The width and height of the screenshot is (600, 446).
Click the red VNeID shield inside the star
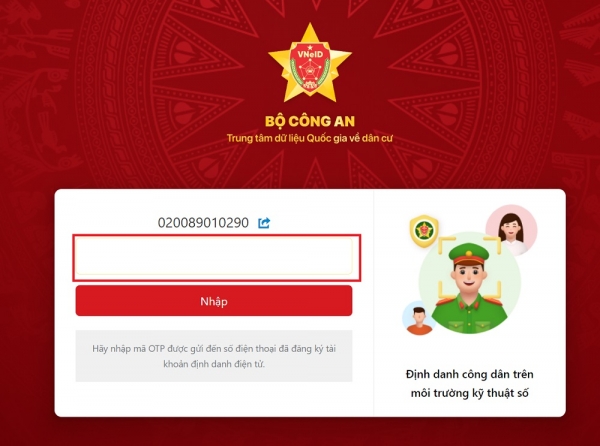pos(310,66)
